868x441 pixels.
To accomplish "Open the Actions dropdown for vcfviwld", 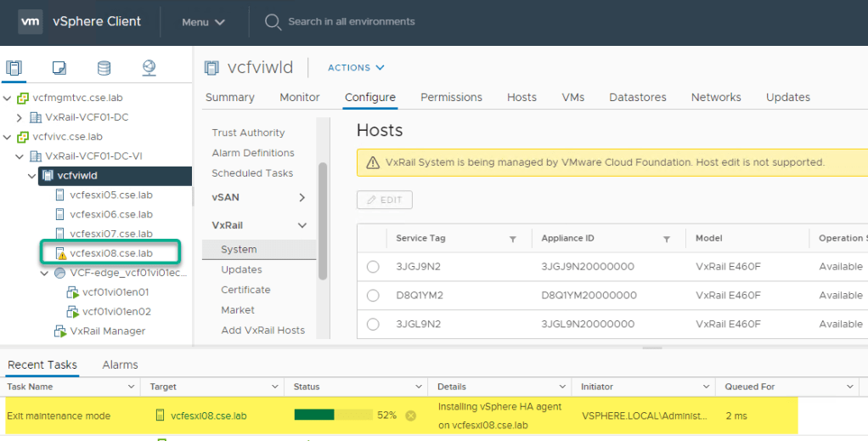I will 356,68.
